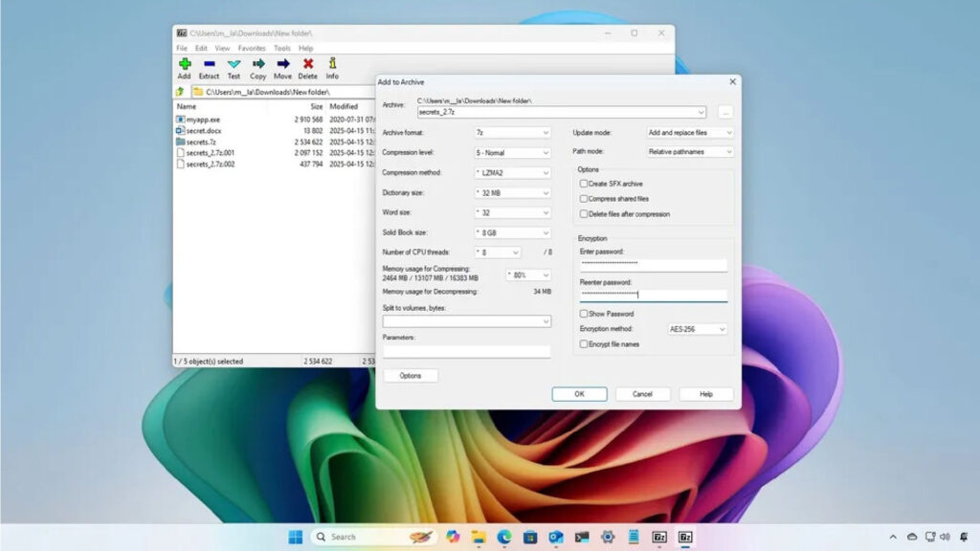Open the Favorites menu
Image resolution: width=980 pixels, height=551 pixels.
click(252, 48)
